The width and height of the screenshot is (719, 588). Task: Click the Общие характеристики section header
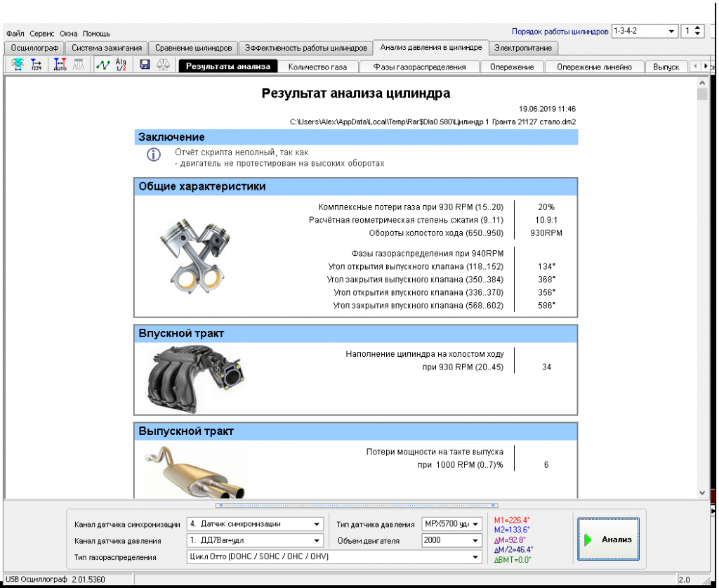click(356, 187)
